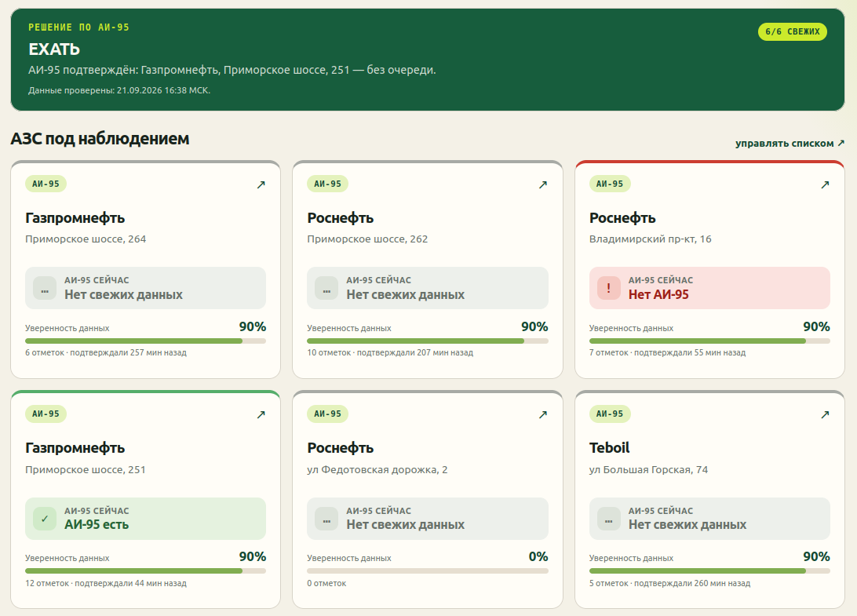Click '7 отметок · подтверждали 55 мин назад'
This screenshot has width=857, height=616.
667,352
